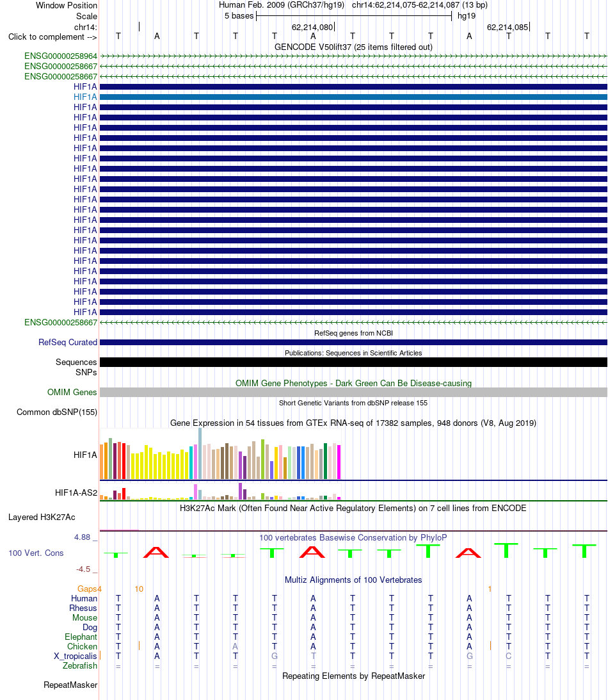Click the HIF1A-AS2 expression bar chart
Screen dimensions: 608x700
(220, 491)
